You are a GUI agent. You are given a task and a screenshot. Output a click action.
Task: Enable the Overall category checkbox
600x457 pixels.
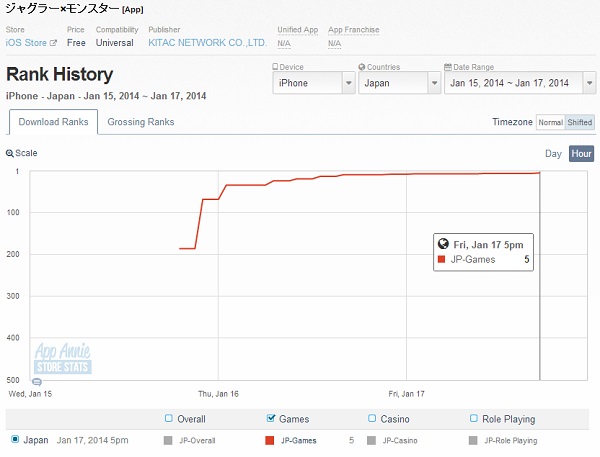(x=168, y=418)
